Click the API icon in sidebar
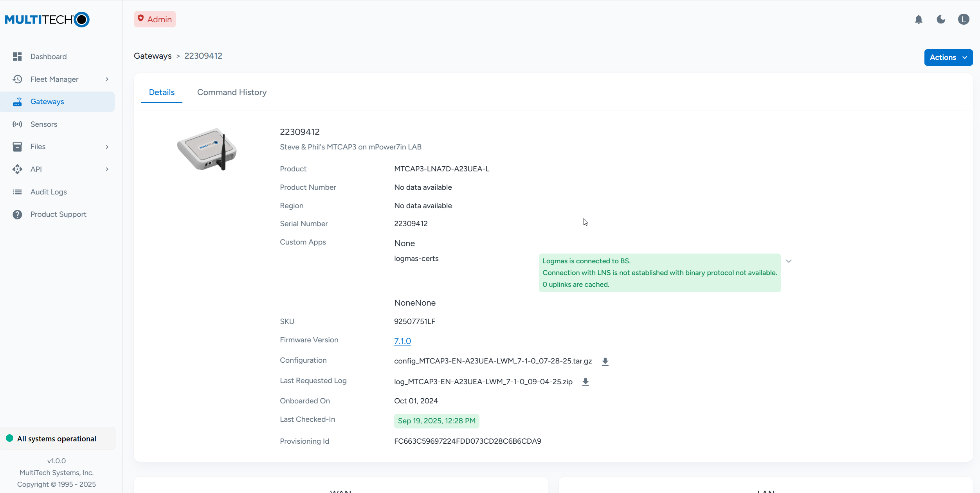Screen dimensions: 980x493 pyautogui.click(x=17, y=169)
